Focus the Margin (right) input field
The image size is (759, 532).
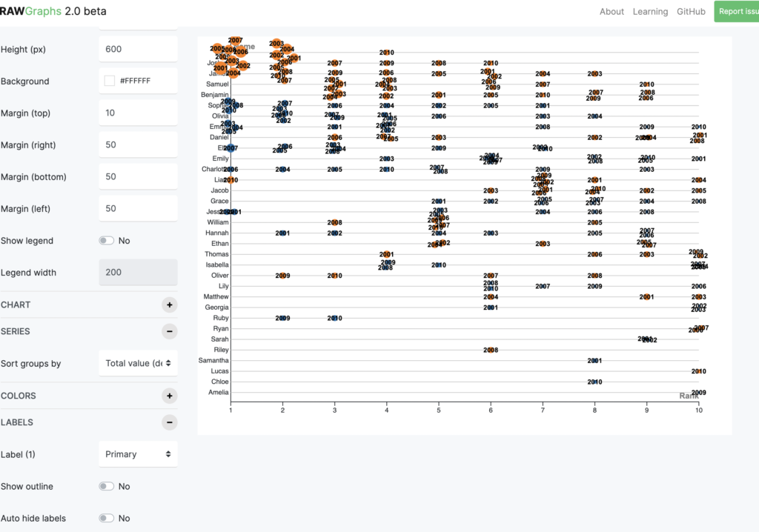coord(138,144)
